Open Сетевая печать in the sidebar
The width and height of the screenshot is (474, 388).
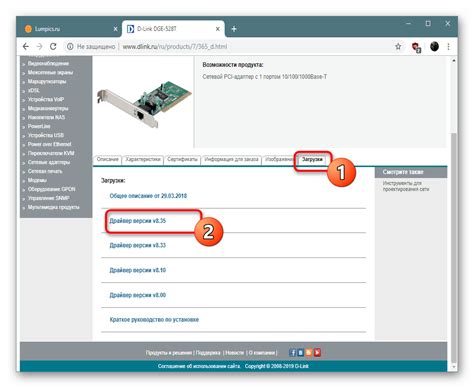coord(45,171)
